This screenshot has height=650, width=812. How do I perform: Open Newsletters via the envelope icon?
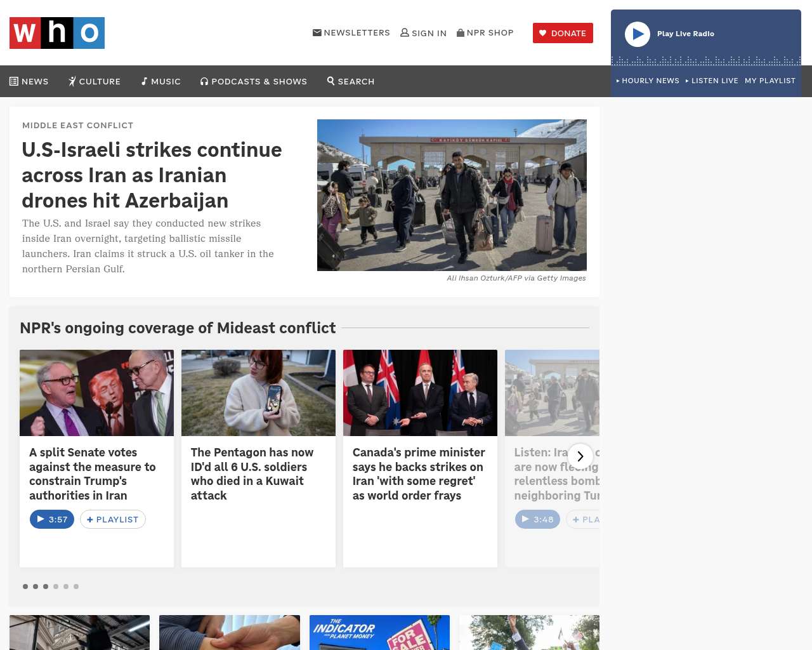[x=317, y=32]
